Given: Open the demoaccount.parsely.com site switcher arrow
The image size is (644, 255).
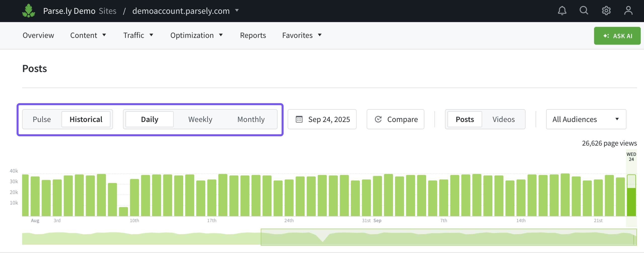Looking at the screenshot, I should 237,11.
